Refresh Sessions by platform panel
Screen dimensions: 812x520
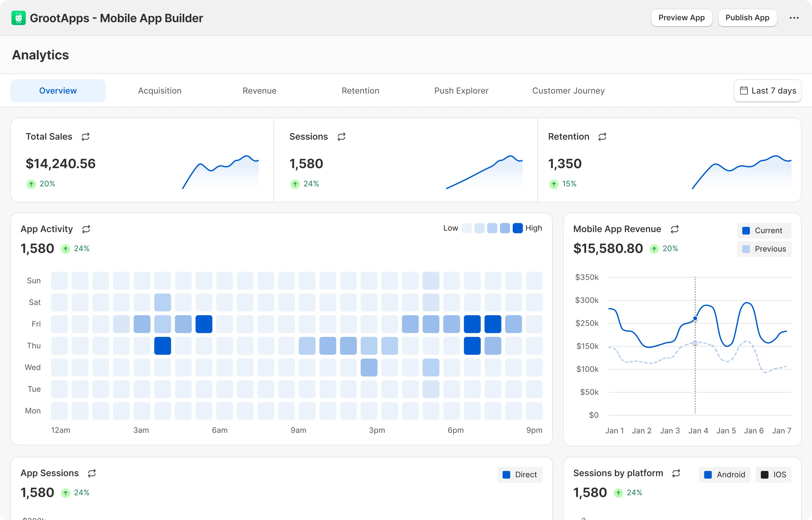676,474
